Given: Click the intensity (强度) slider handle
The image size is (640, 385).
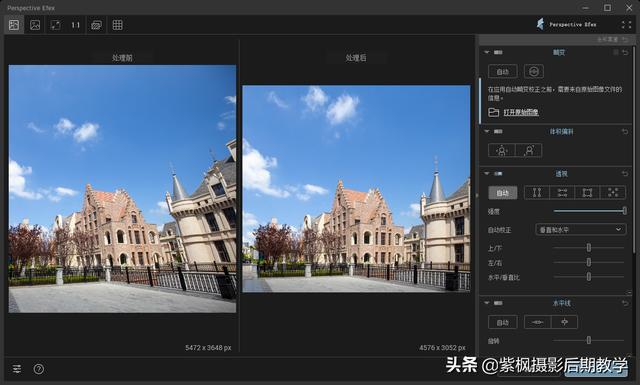Looking at the screenshot, I should pos(624,211).
